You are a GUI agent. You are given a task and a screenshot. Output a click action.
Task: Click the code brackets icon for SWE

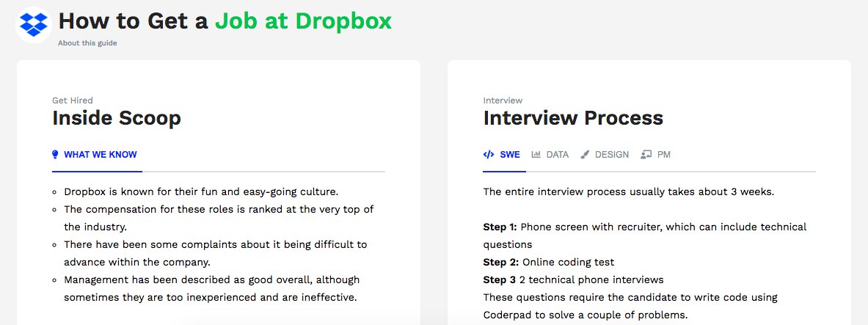[x=489, y=155]
